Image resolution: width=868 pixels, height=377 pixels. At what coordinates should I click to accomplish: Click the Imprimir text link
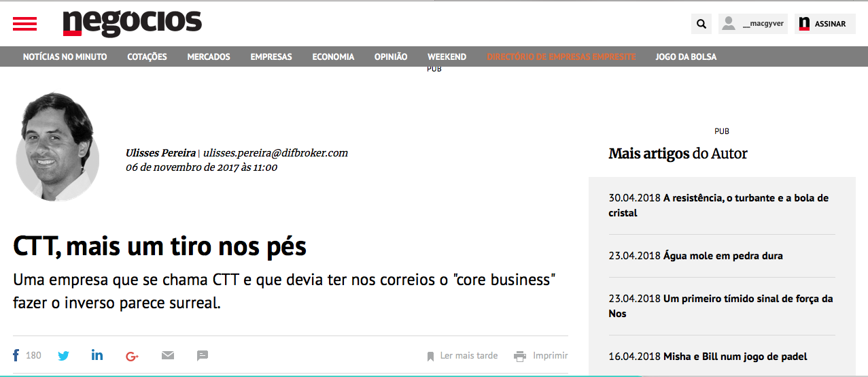click(x=551, y=355)
